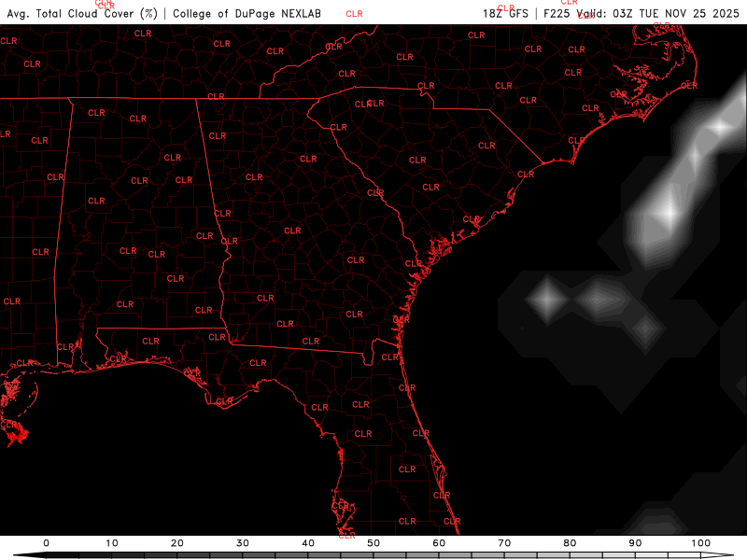Click the '40' value on the color scale

click(x=308, y=543)
